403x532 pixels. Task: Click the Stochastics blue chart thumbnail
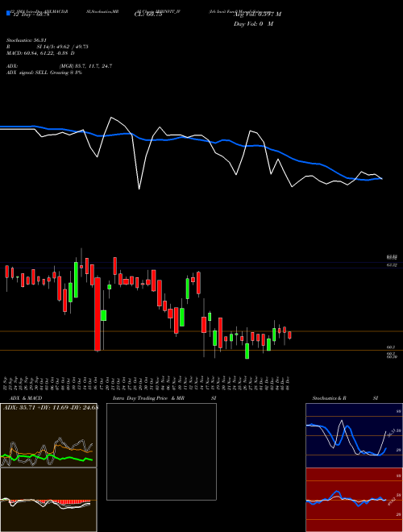click(354, 435)
